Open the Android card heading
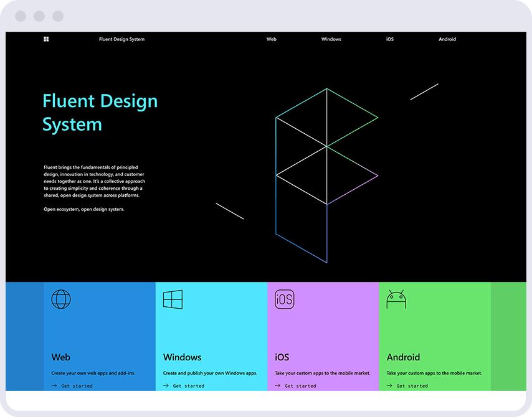Image resolution: width=532 pixels, height=417 pixels. click(x=404, y=357)
